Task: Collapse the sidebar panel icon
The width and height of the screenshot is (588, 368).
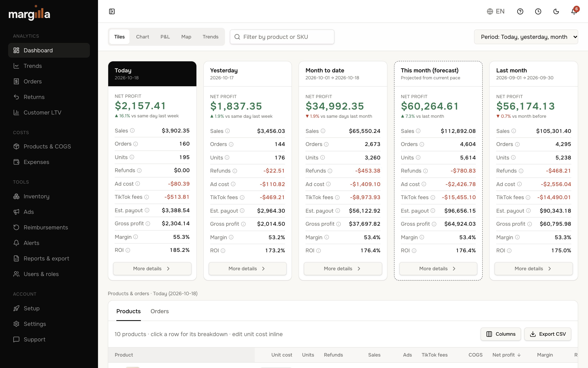Action: coord(112,11)
